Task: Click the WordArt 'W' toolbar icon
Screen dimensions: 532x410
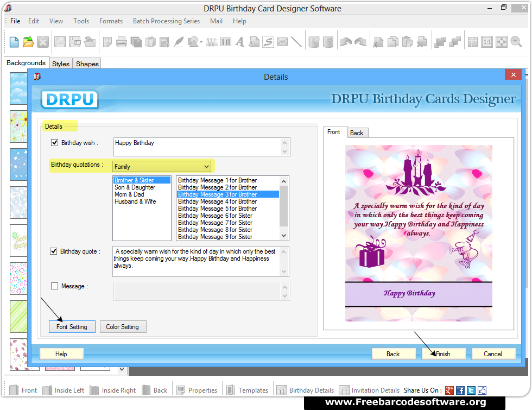Action: [211, 42]
